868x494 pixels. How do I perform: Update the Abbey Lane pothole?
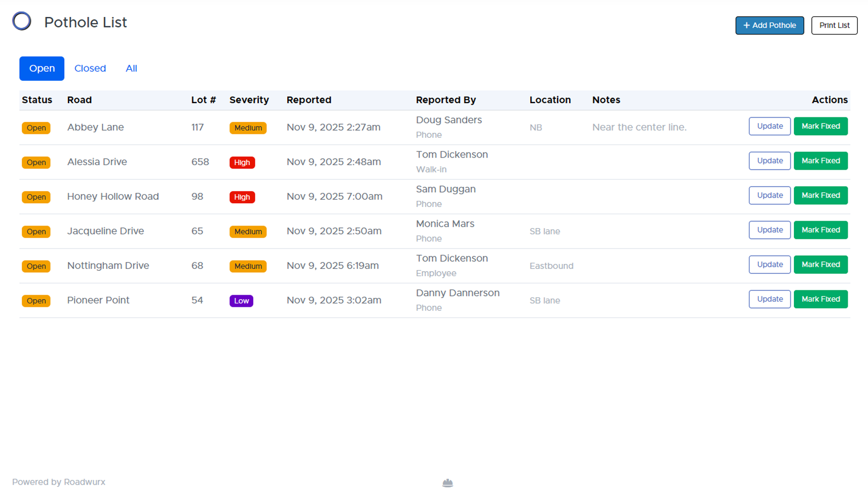[x=769, y=126]
